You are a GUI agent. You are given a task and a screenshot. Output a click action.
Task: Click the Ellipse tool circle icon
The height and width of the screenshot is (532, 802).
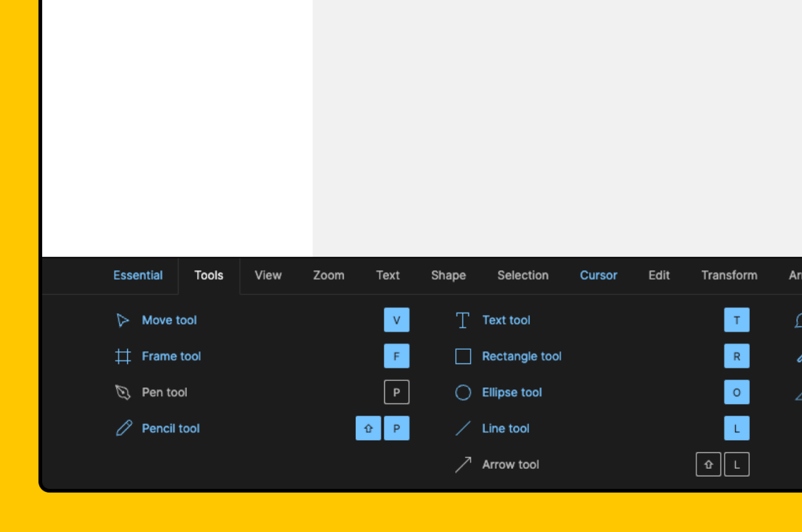coord(463,392)
